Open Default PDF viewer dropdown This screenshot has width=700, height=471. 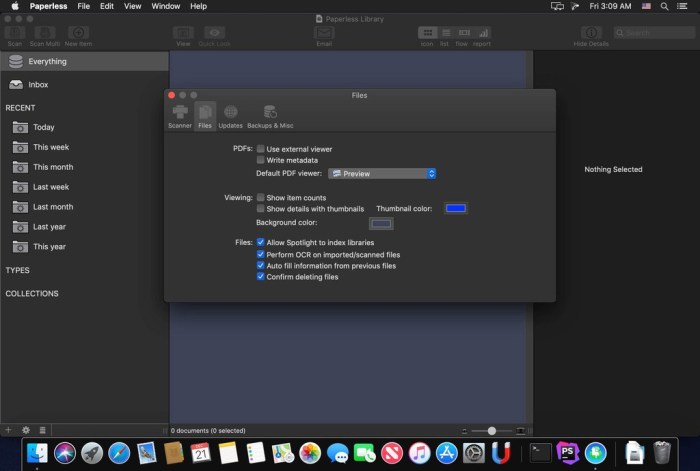[383, 173]
